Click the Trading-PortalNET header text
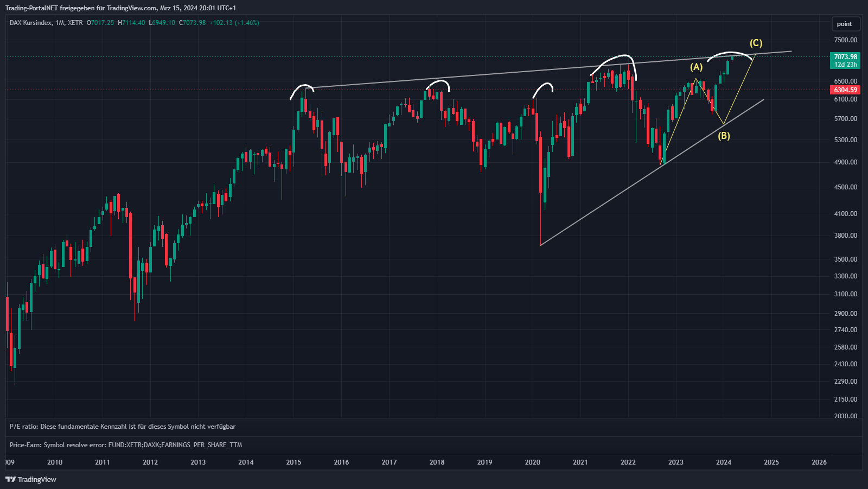Image resolution: width=868 pixels, height=489 pixels. [x=120, y=8]
